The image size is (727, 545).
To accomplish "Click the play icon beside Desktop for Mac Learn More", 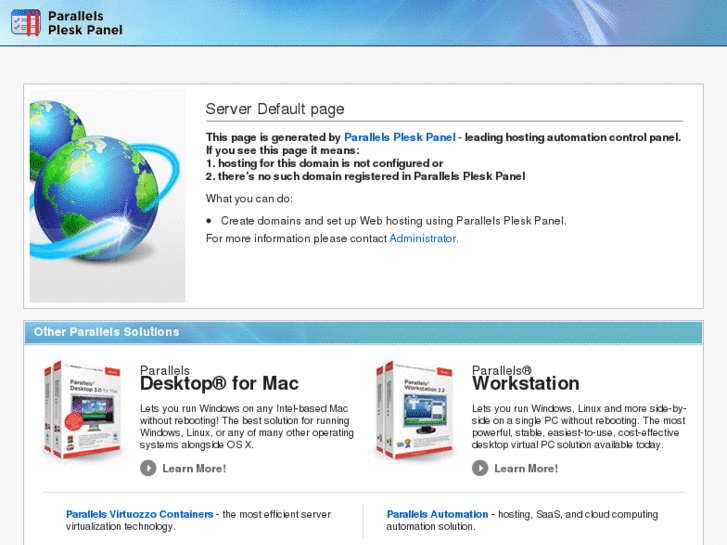I will [148, 468].
